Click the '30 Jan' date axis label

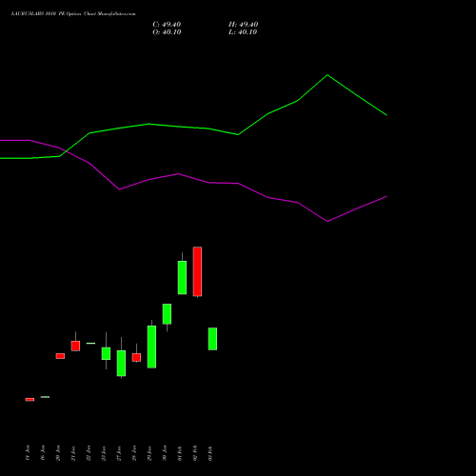point(165,453)
